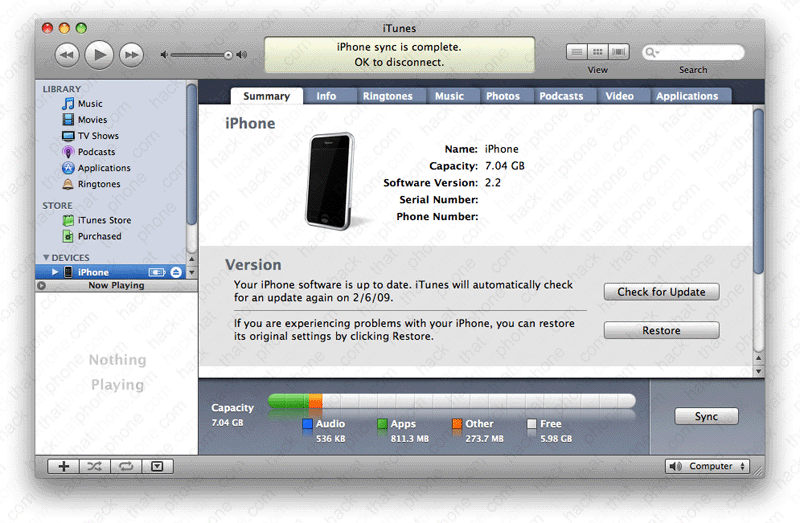800x523 pixels.
Task: Open the Podcasts tab
Action: coord(561,96)
